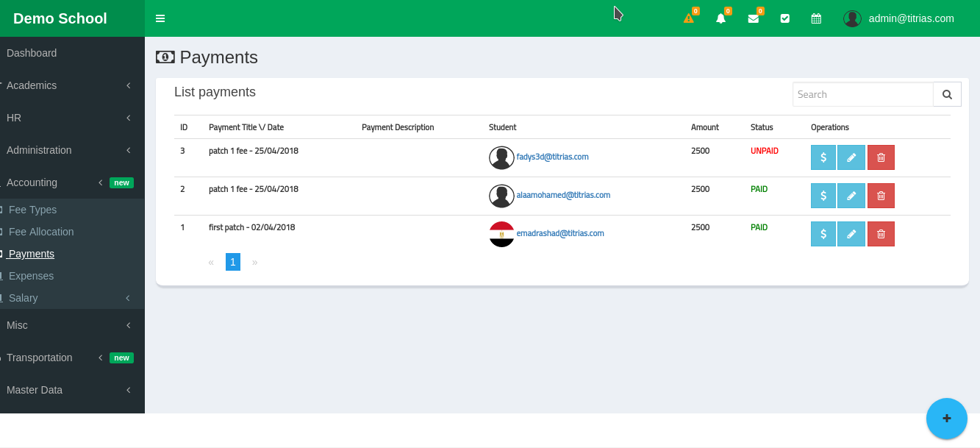Focus the payments Search field
The image size is (980, 448).
click(x=862, y=94)
